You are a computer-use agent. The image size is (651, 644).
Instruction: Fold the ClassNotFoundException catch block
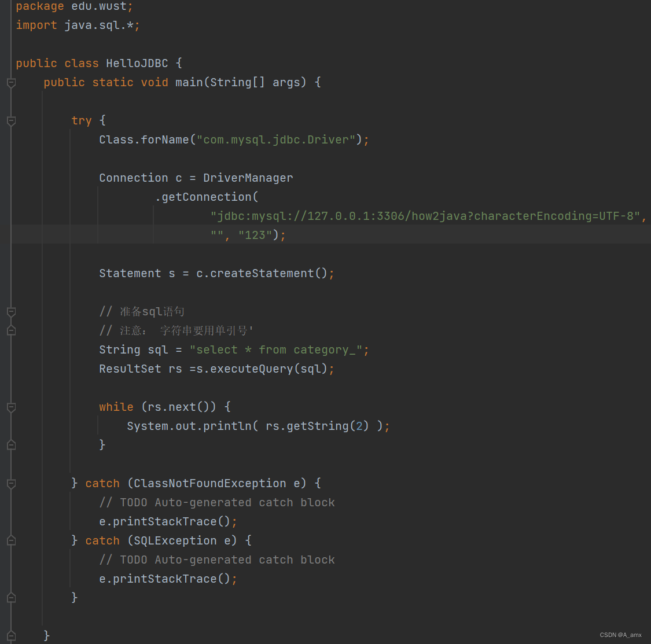coord(11,484)
